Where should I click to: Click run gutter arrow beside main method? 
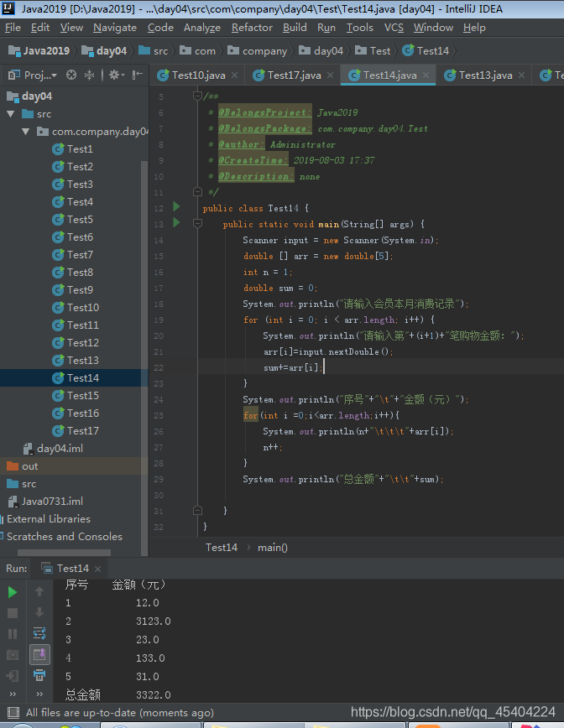click(x=176, y=222)
